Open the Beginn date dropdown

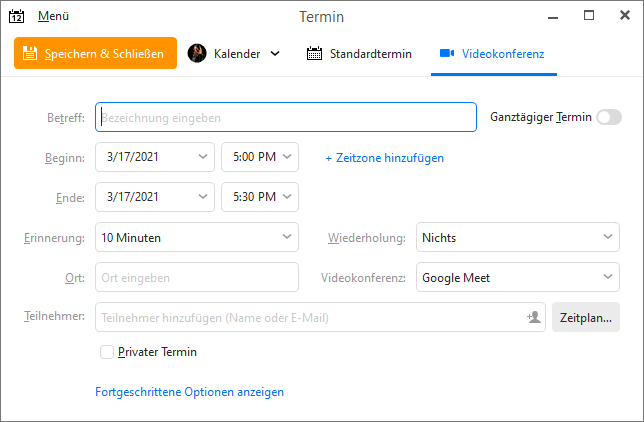155,157
